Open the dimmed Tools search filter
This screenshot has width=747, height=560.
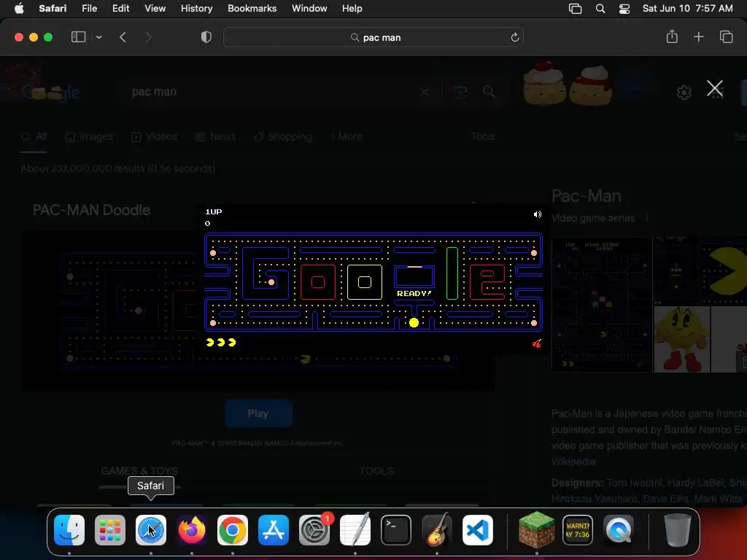[483, 136]
